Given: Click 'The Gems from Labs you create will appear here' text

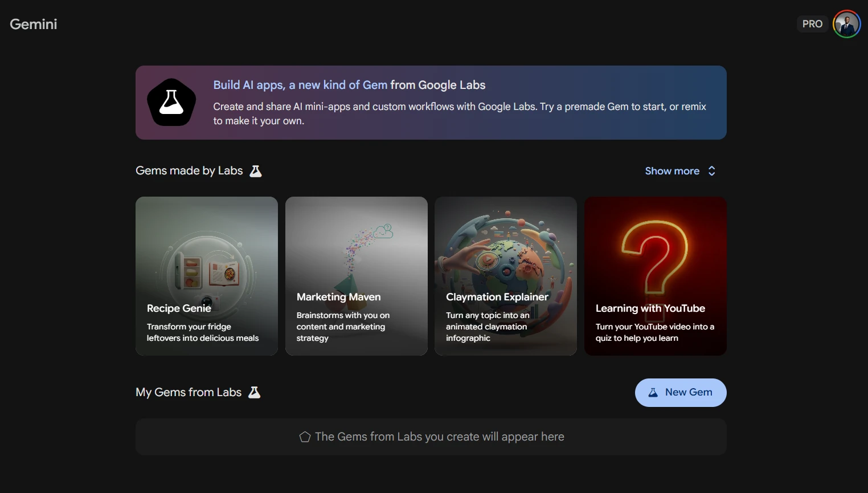Looking at the screenshot, I should pyautogui.click(x=440, y=437).
